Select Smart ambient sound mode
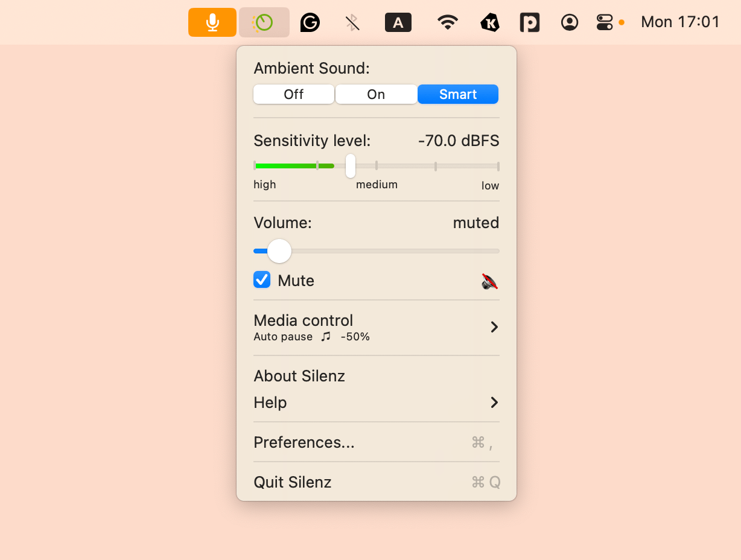Screen dimensions: 741x560 458,94
